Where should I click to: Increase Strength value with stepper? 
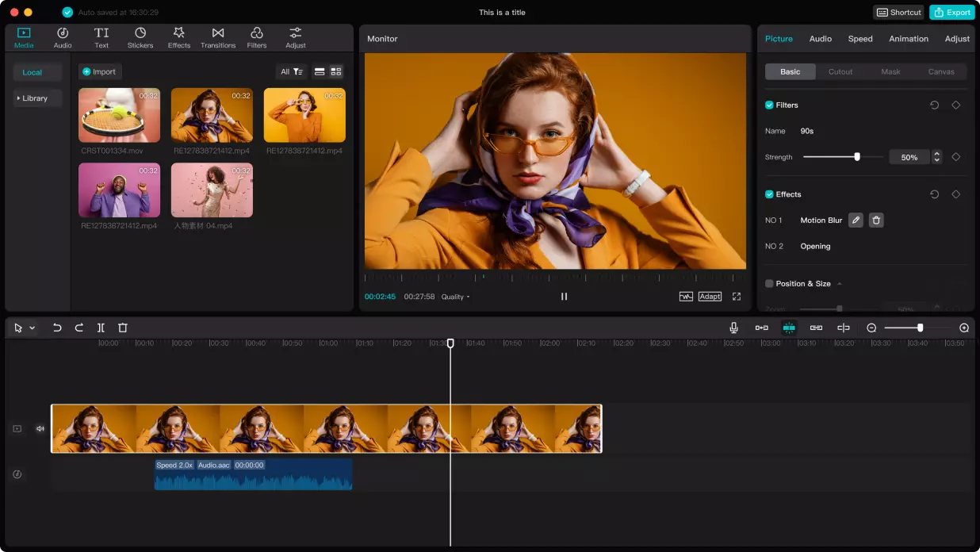tap(936, 154)
